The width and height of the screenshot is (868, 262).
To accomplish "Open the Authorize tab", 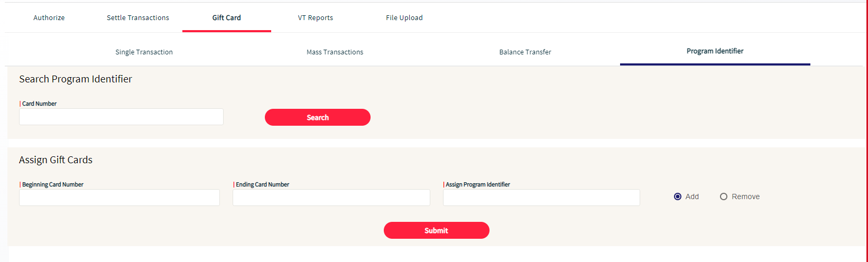I will pyautogui.click(x=49, y=17).
